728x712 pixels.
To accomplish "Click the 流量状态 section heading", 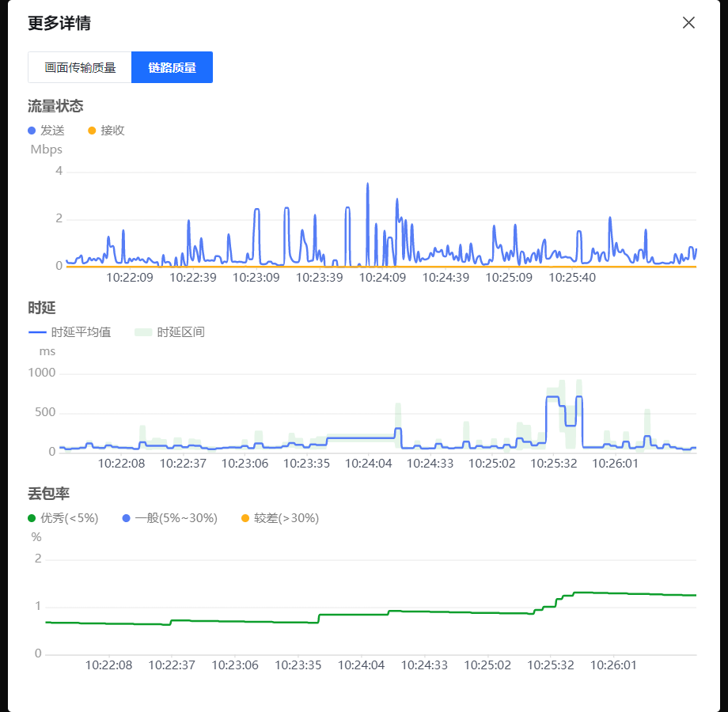I will pos(55,106).
